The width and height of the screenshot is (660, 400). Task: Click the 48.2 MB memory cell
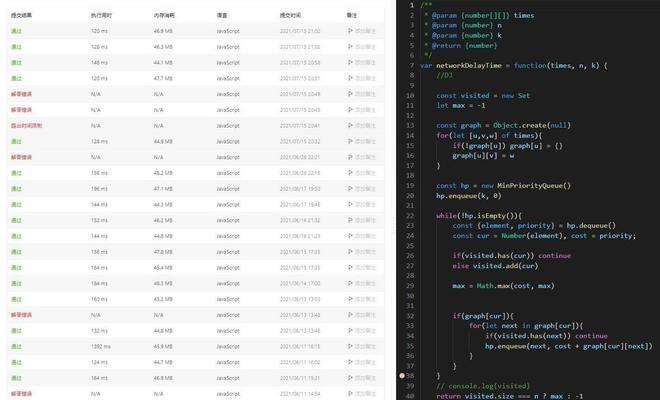tap(163, 173)
